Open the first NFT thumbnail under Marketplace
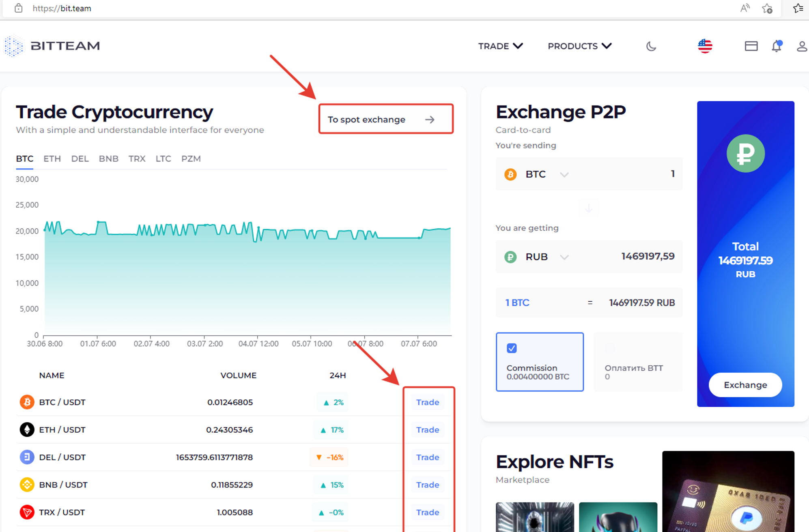The width and height of the screenshot is (809, 532). click(535, 517)
